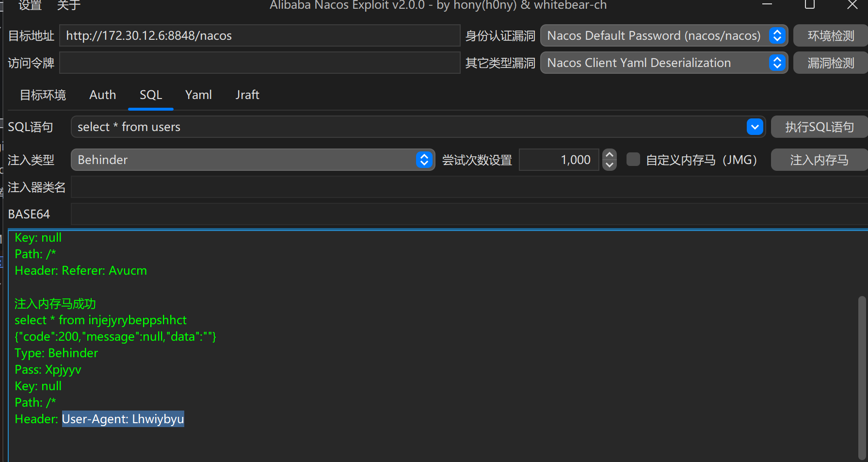This screenshot has width=868, height=462.
Task: Click the 漏洞检测 button
Action: (831, 63)
